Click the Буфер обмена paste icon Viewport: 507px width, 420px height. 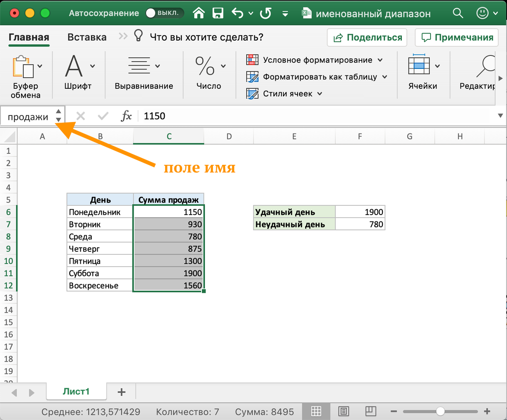[23, 66]
